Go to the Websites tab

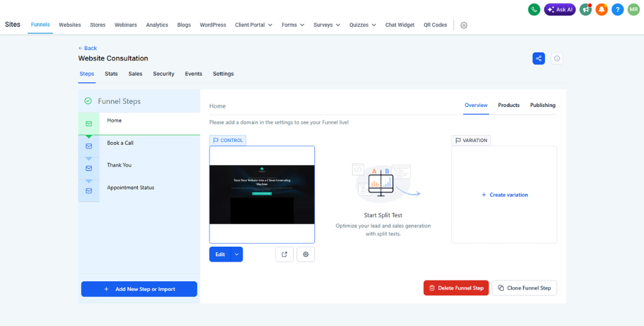point(70,24)
